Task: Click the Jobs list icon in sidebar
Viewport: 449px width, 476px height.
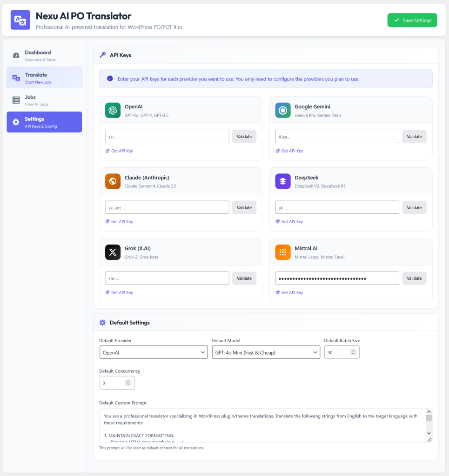Action: point(16,100)
